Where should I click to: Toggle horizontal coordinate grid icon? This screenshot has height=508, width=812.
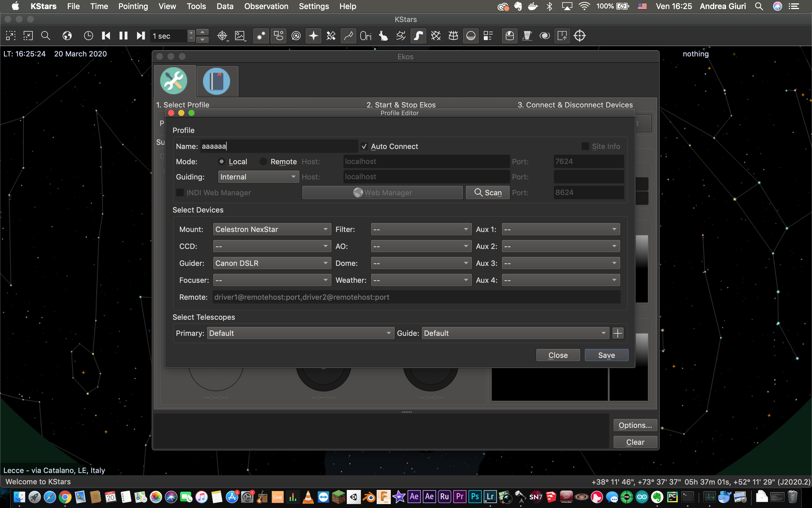click(x=453, y=36)
